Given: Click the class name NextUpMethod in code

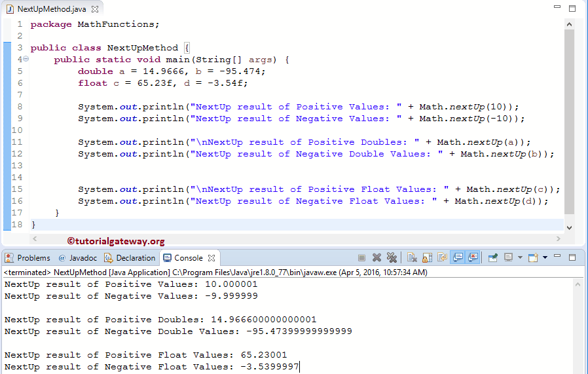Looking at the screenshot, I should pyautogui.click(x=143, y=48).
